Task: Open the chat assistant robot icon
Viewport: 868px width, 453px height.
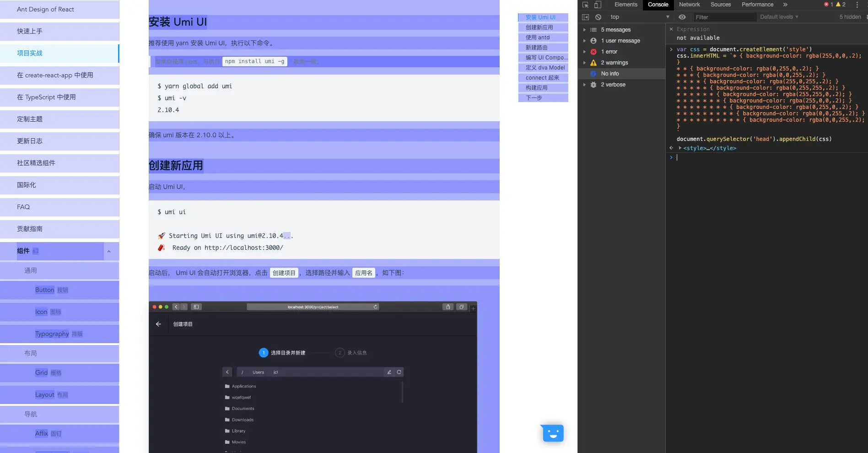Action: pyautogui.click(x=553, y=433)
